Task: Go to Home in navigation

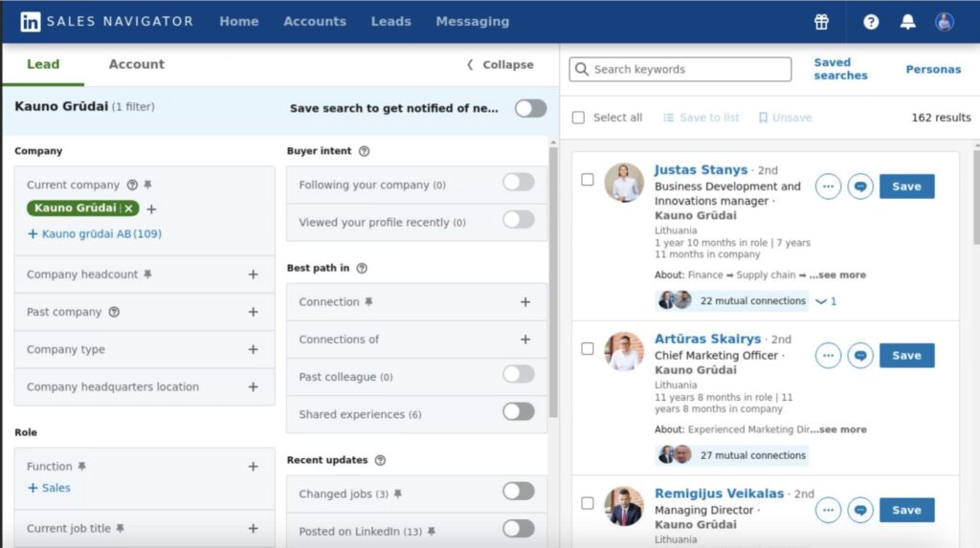Action: pos(238,21)
